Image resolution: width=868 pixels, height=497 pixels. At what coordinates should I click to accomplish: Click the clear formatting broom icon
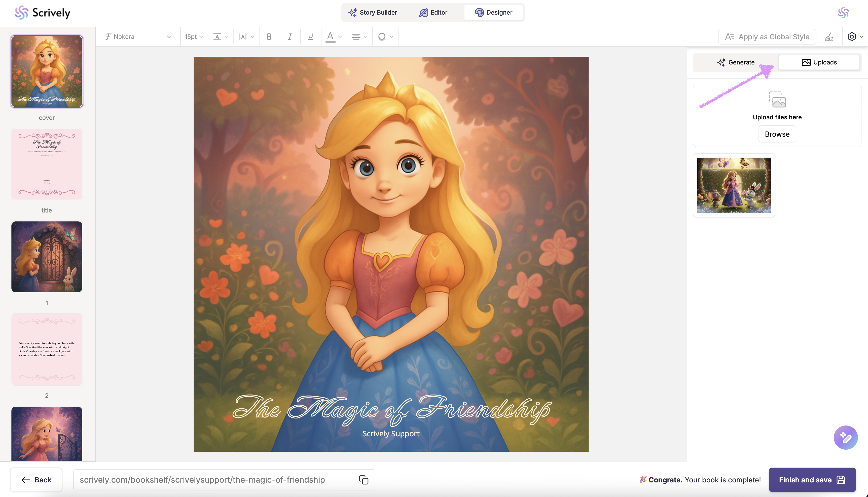pyautogui.click(x=829, y=37)
